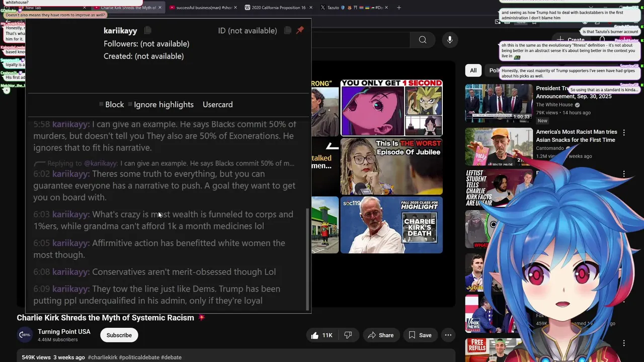Screen dimensions: 644x362
Task: Pin the kariikayy usercard popup
Action: click(x=300, y=31)
